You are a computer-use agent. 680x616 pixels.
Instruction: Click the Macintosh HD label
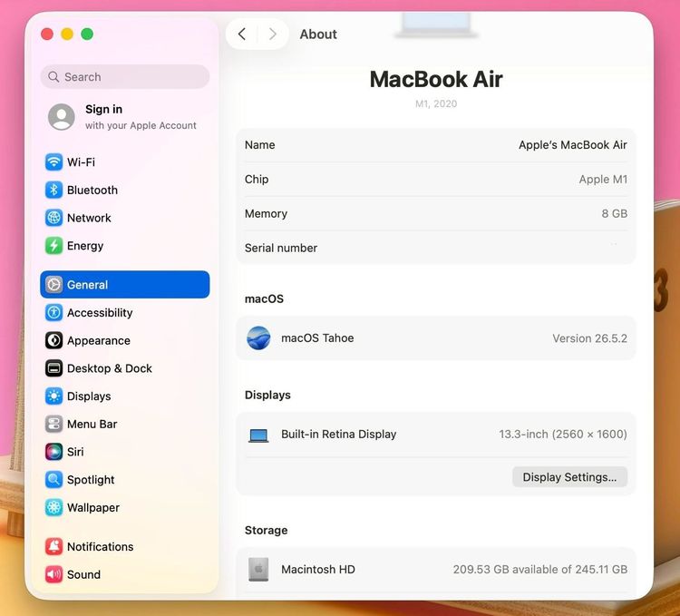[x=318, y=569]
